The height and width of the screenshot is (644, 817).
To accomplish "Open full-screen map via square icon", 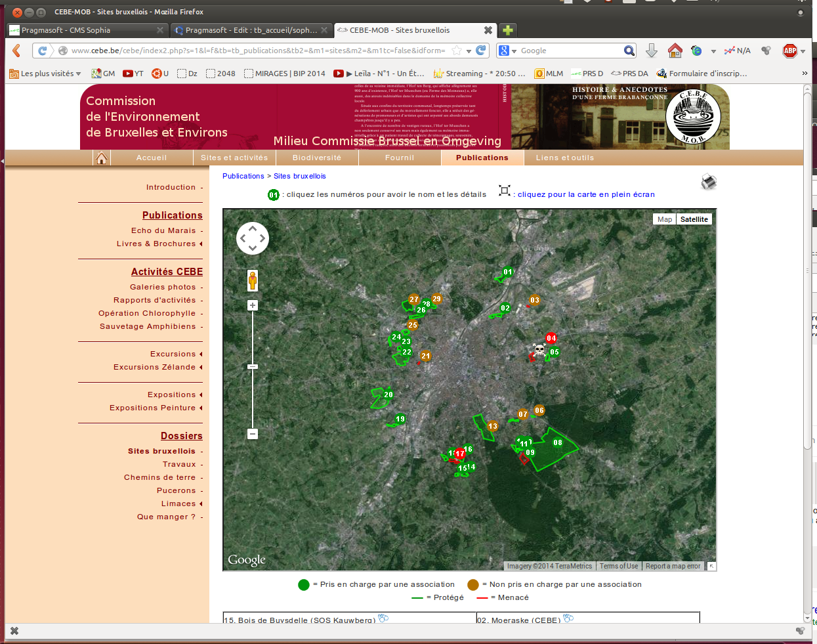I will pyautogui.click(x=505, y=191).
